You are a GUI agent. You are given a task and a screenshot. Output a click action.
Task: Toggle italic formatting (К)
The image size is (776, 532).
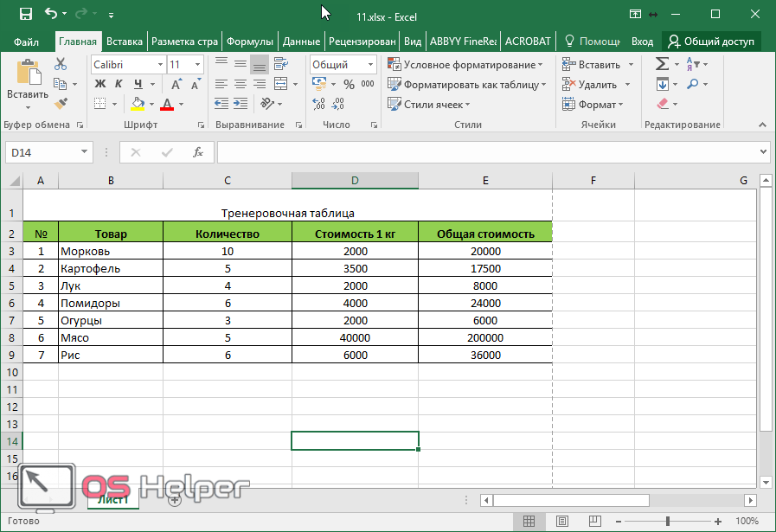(118, 85)
